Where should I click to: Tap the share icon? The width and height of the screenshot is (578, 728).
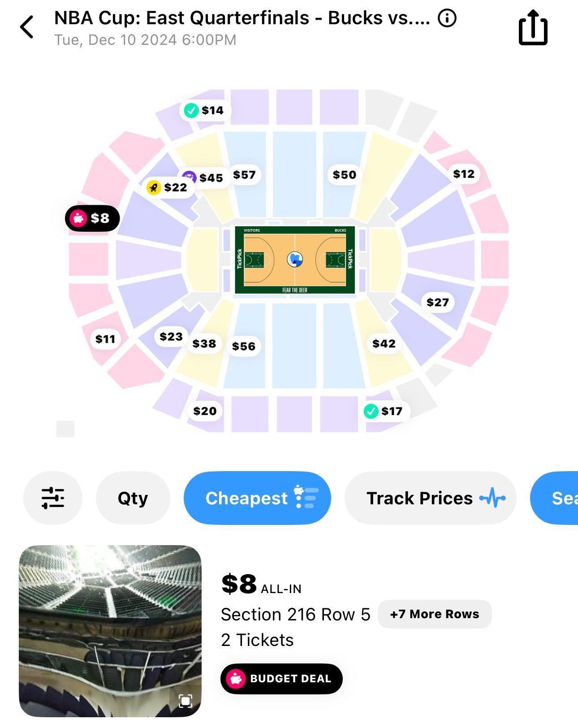[533, 28]
